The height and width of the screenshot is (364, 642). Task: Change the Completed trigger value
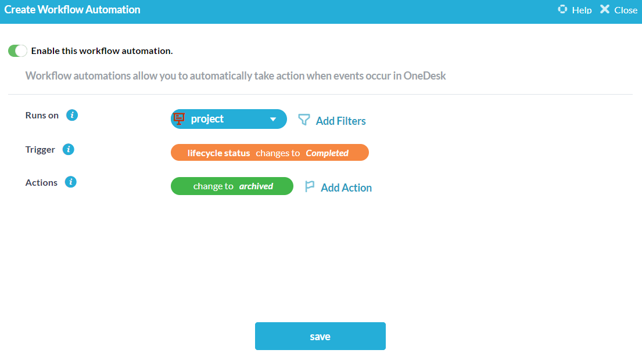pyautogui.click(x=327, y=153)
